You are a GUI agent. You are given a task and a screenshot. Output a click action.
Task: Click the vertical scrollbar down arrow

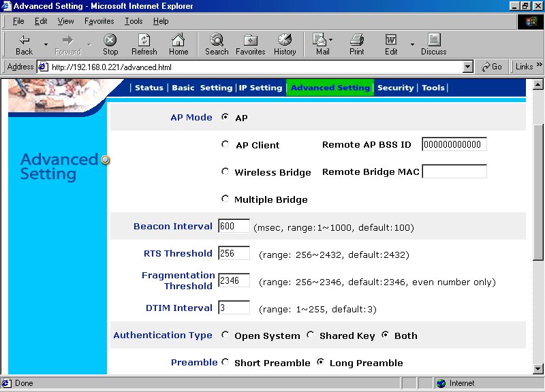click(x=538, y=369)
